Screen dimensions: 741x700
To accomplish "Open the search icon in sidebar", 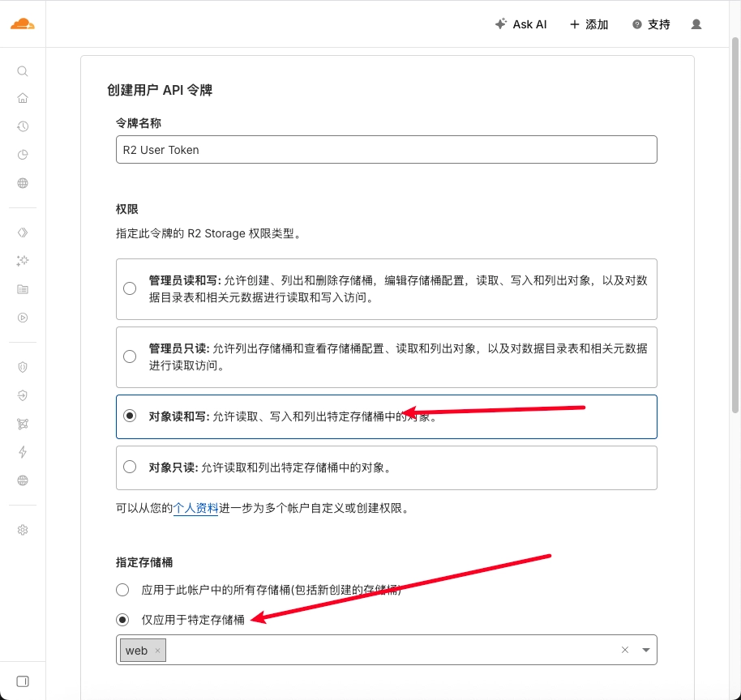I will (23, 71).
